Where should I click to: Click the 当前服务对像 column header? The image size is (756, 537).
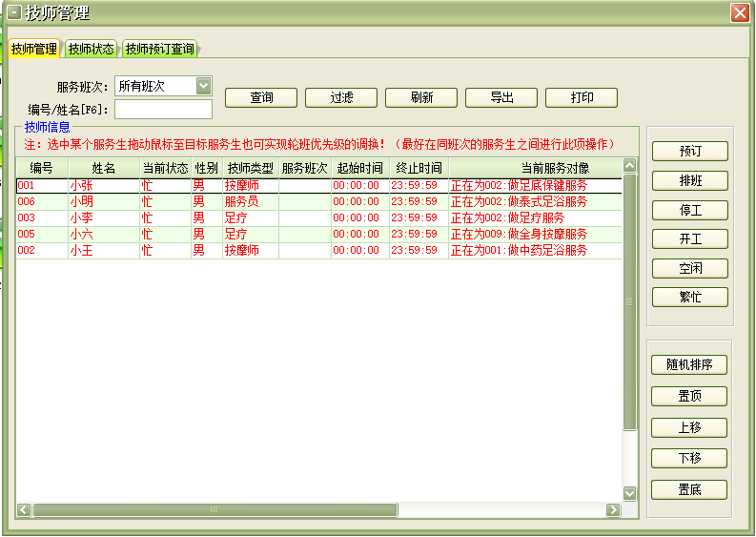point(535,168)
